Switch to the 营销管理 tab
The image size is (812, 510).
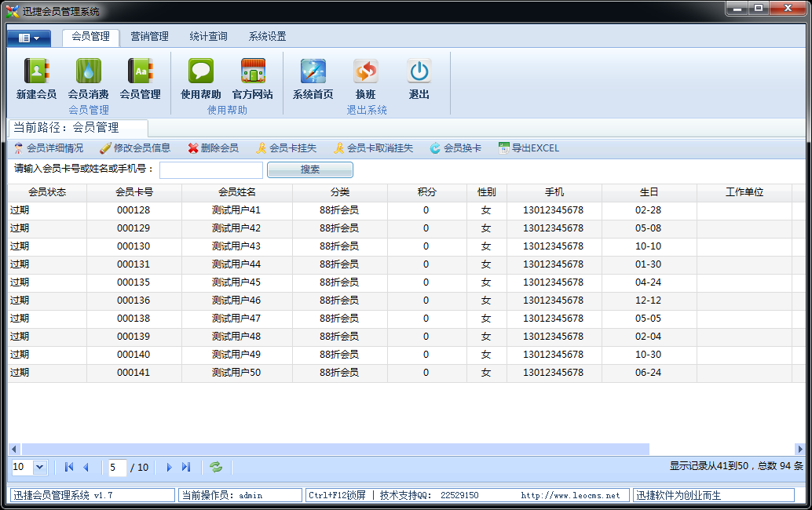149,36
